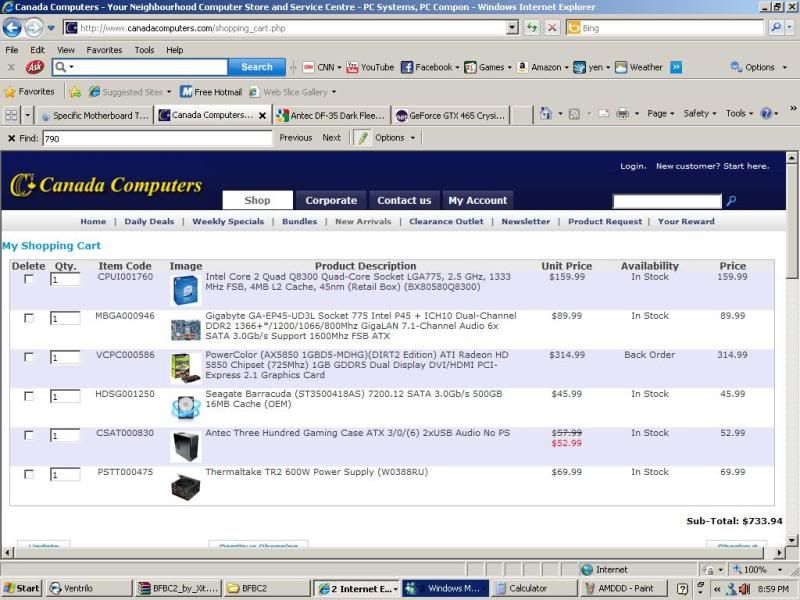800x600 pixels.
Task: Open the CNN toolbar shortcut
Action: coord(321,67)
